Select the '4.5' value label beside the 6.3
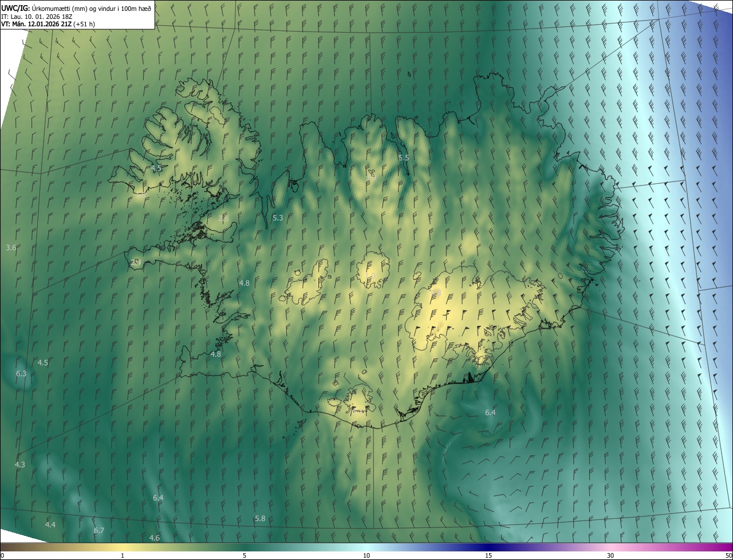 tap(43, 363)
